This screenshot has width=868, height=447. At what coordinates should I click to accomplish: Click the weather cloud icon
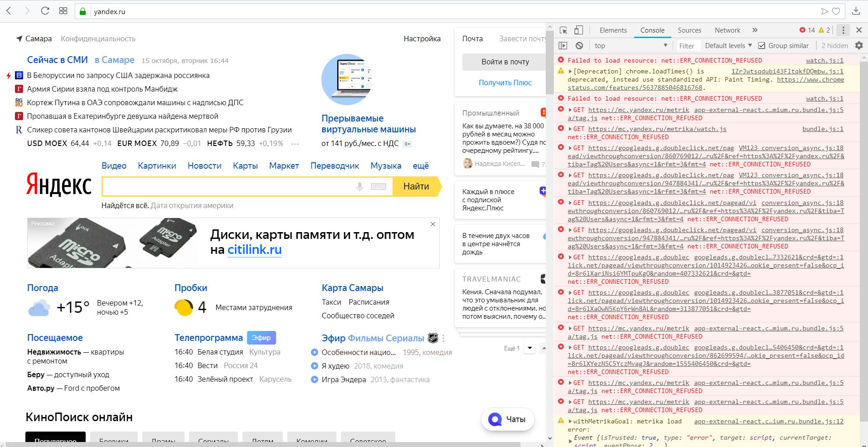click(39, 307)
